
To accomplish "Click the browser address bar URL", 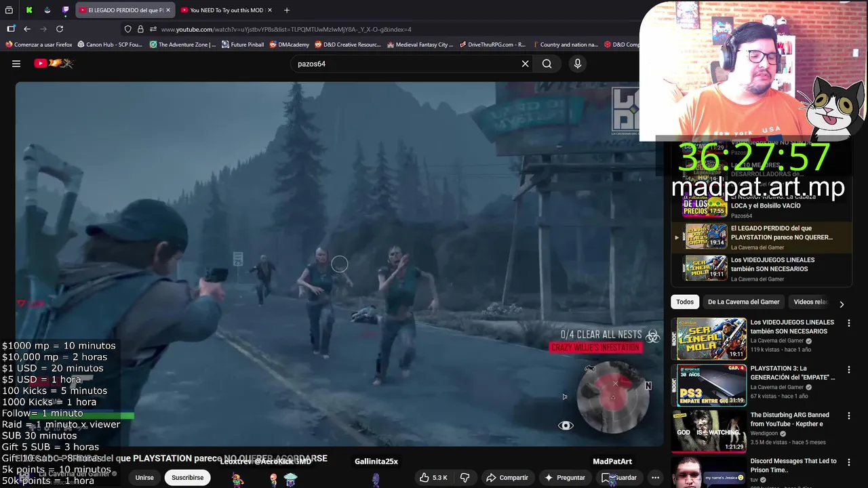I will 286,29.
